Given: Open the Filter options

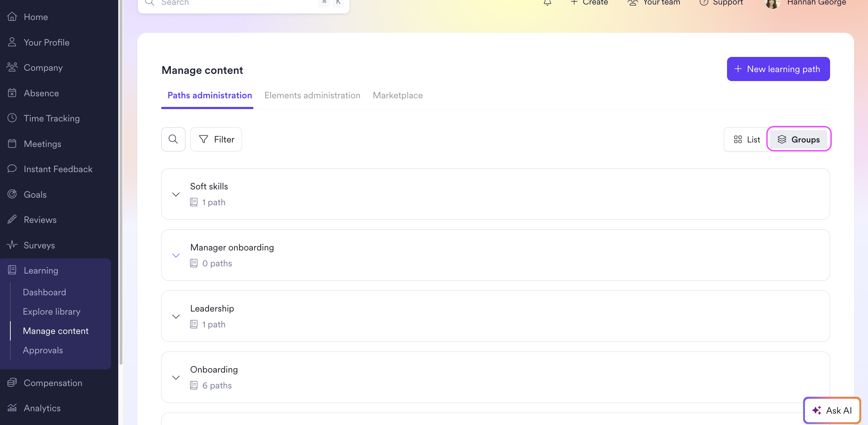Looking at the screenshot, I should pyautogui.click(x=216, y=139).
